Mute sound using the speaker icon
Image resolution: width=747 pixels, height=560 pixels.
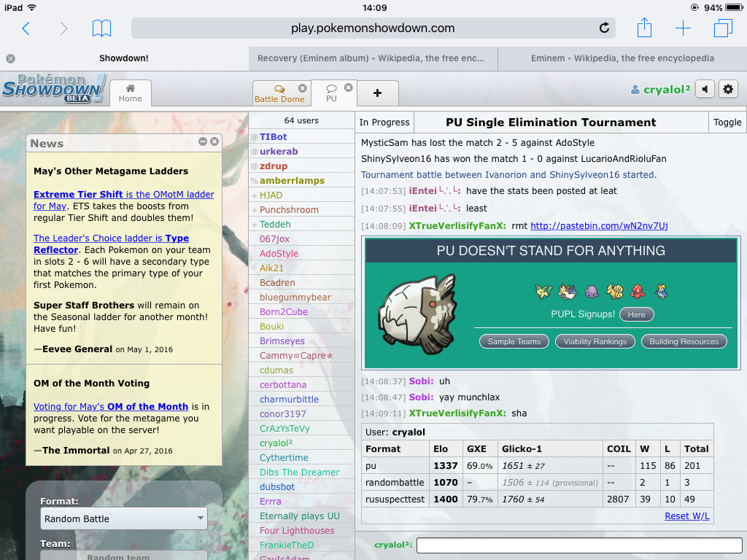pyautogui.click(x=705, y=90)
